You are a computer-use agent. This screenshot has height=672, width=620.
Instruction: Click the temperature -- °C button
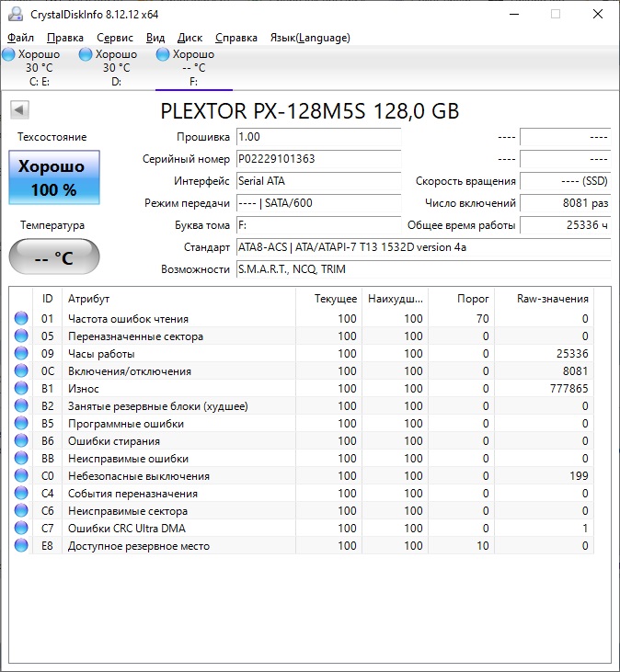[x=54, y=256]
